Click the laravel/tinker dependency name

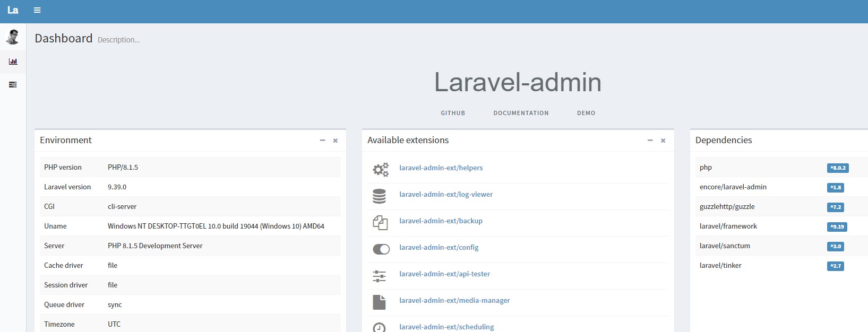720,265
